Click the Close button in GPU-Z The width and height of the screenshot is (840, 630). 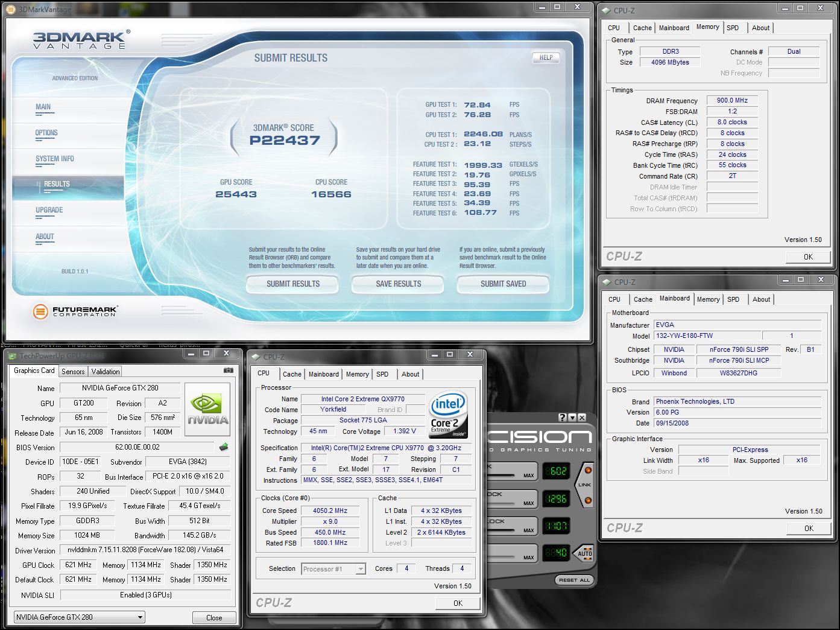pyautogui.click(x=214, y=617)
